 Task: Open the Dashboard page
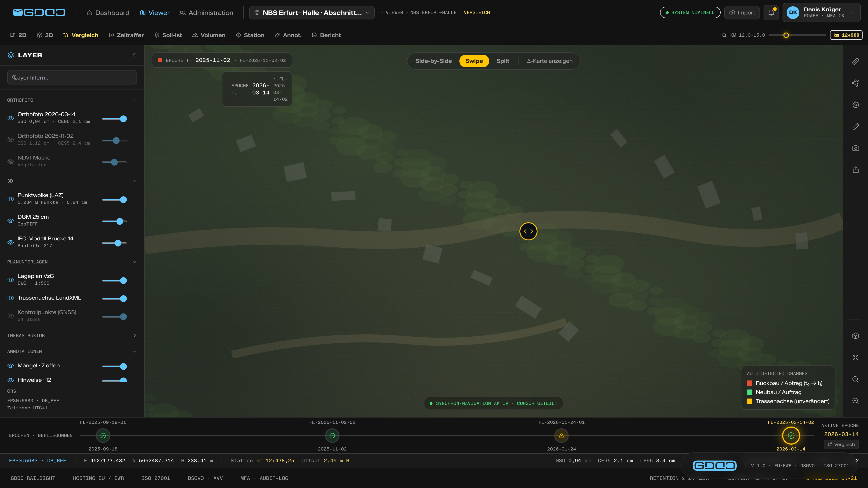[x=108, y=13]
